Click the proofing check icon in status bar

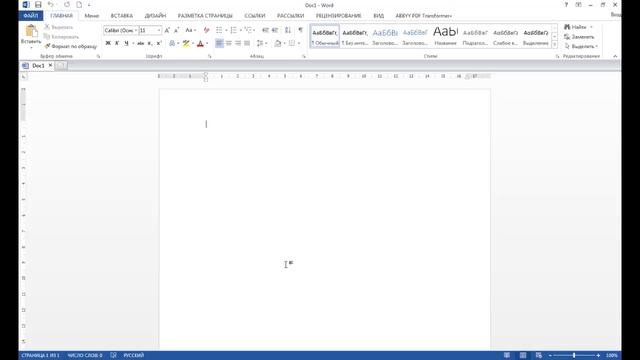point(113,355)
